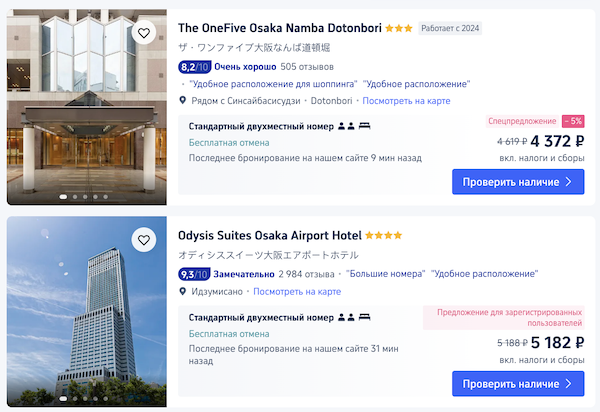This screenshot has width=600, height=412.
Task: Click the map pin icon near Синсайбасисудзи
Action: [183, 101]
